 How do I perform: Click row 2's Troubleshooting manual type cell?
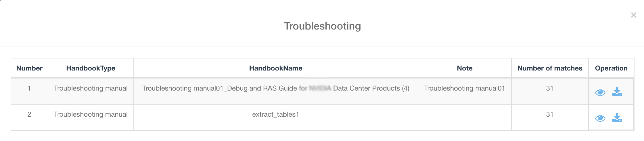tap(91, 114)
